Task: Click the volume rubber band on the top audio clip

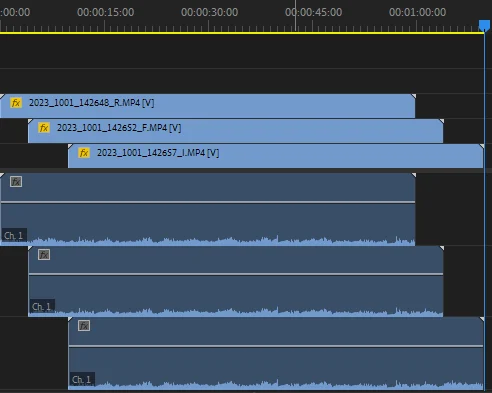Action: (208, 202)
